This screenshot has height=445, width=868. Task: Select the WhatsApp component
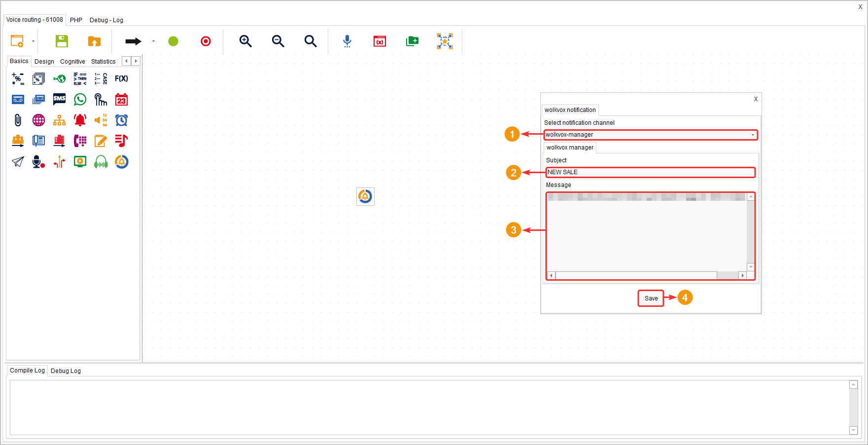pos(80,100)
